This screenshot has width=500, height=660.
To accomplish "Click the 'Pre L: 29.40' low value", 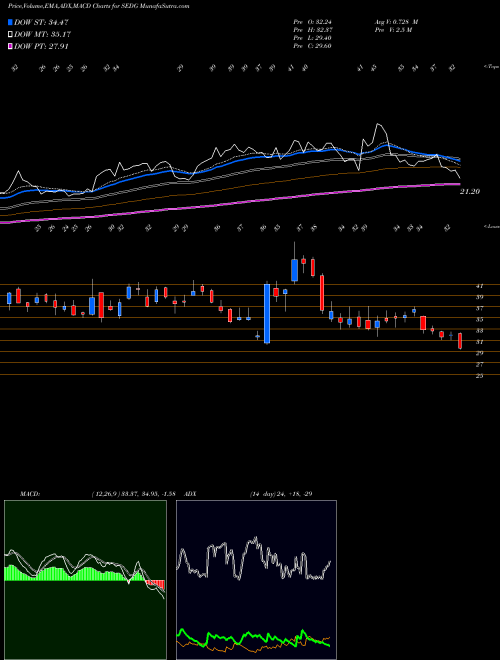I will pyautogui.click(x=312, y=38).
